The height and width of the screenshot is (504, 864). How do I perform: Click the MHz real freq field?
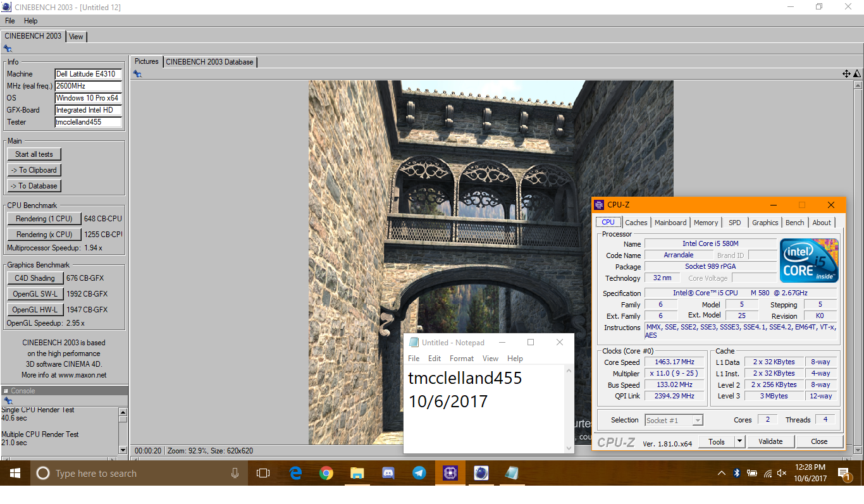(x=89, y=86)
